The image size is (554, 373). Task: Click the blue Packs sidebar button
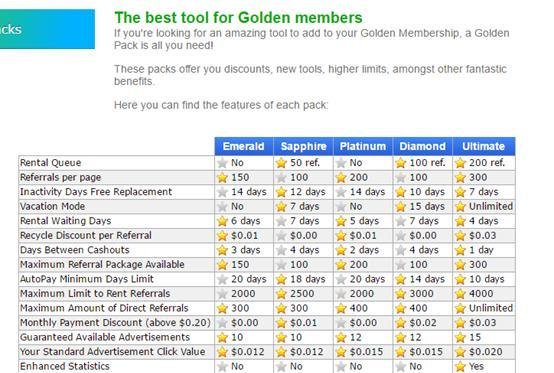point(47,29)
